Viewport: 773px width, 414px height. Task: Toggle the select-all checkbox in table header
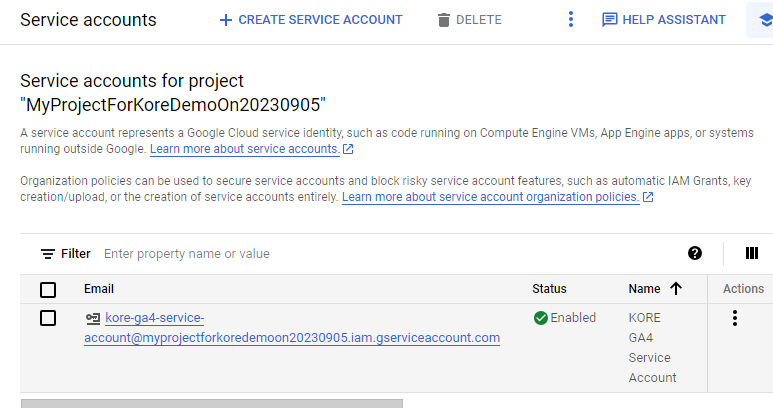pos(48,290)
